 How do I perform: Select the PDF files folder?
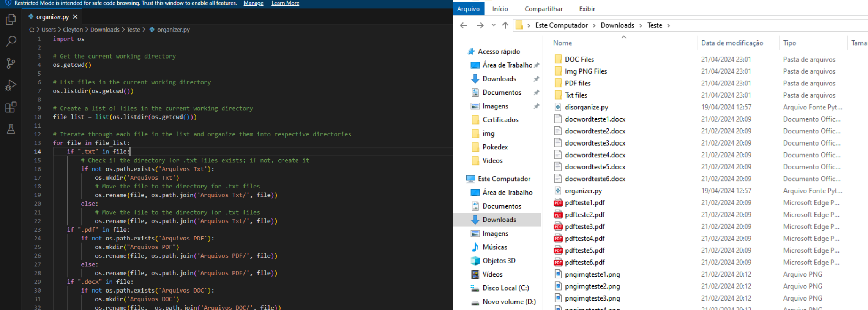pos(578,83)
